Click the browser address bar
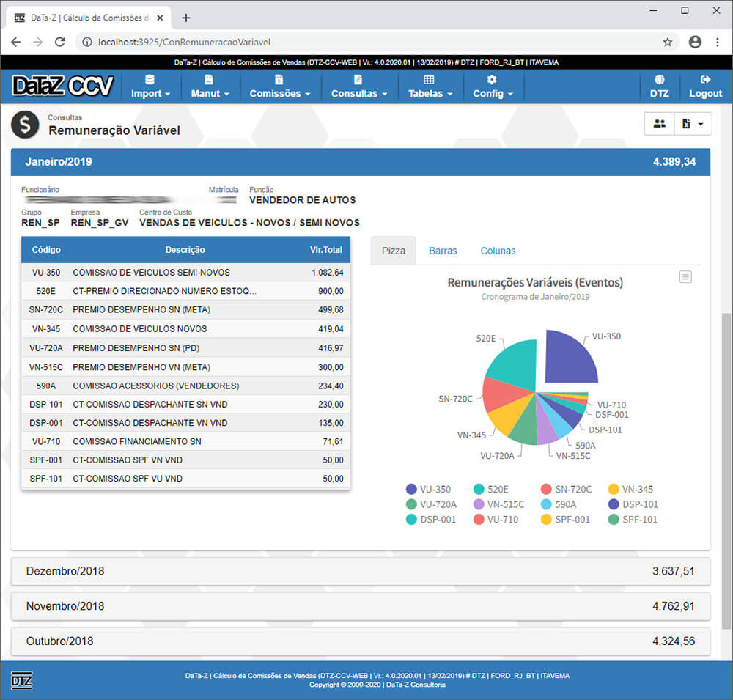This screenshot has width=733, height=700. coord(366,43)
